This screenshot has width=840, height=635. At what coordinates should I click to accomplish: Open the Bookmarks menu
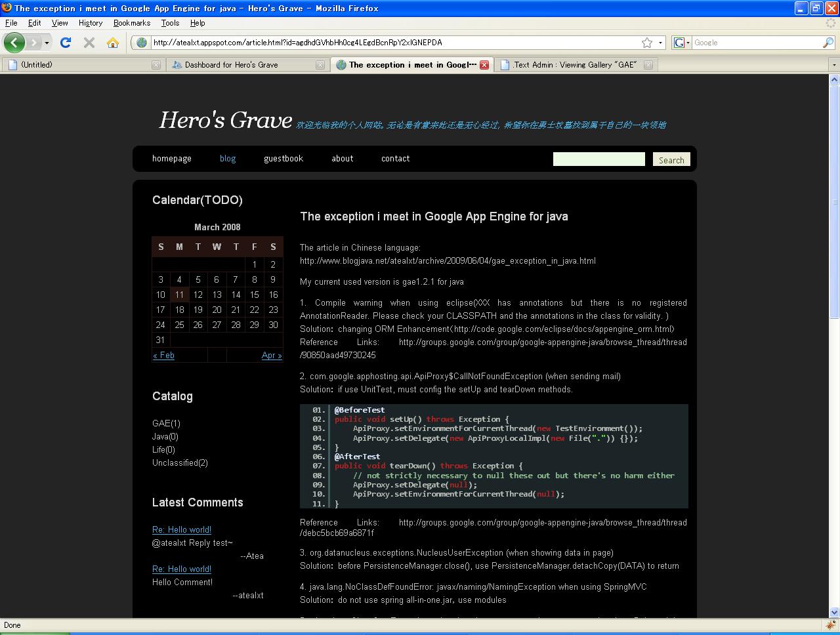(x=132, y=23)
